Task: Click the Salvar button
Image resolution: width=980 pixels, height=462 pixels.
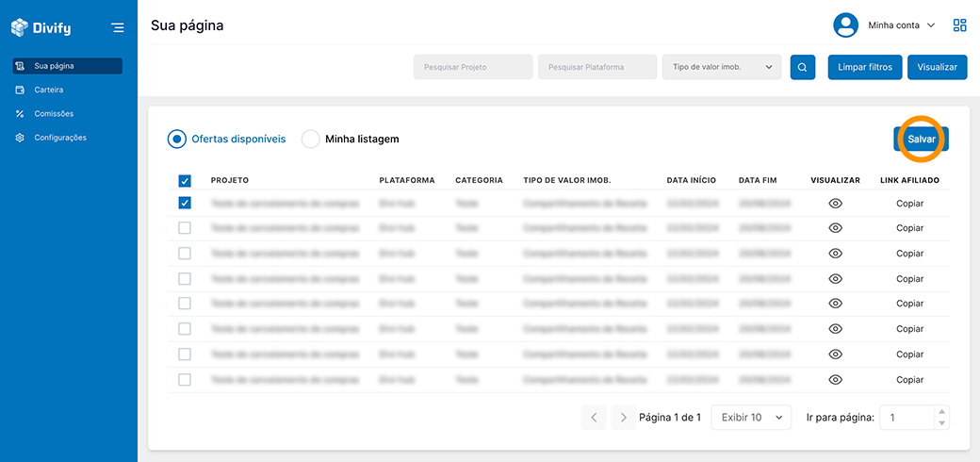Action: click(x=922, y=140)
